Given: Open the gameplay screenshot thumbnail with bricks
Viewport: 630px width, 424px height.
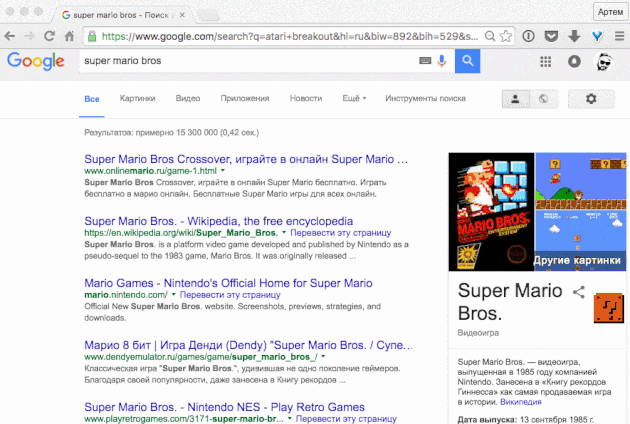Looking at the screenshot, I should pos(581,181).
